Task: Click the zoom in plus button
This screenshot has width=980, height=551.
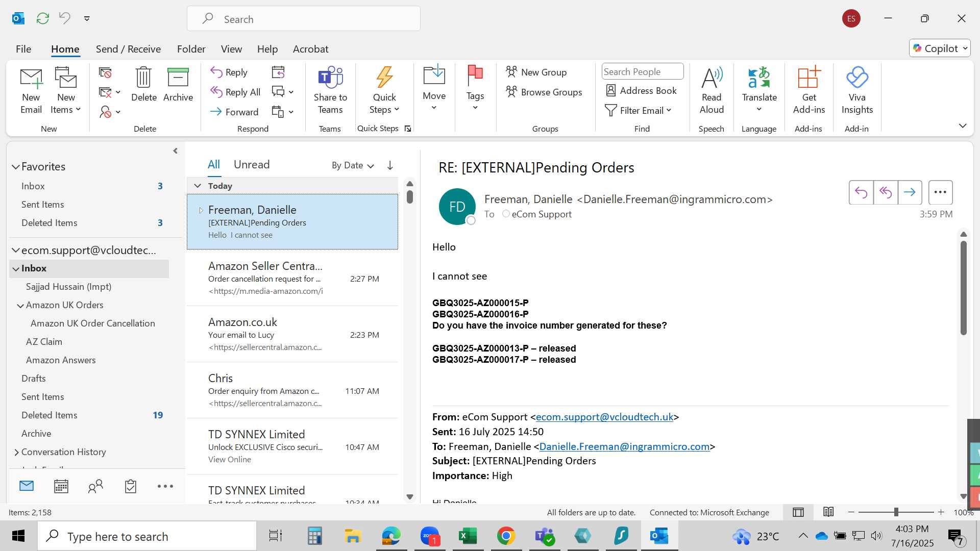Action: pos(941,512)
